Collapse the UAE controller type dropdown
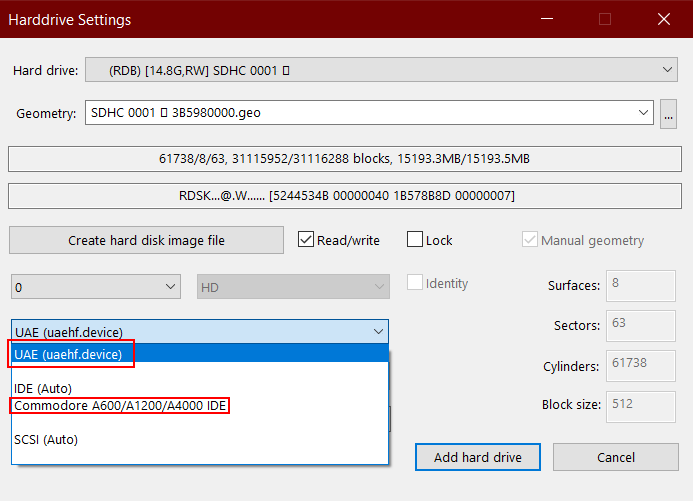The height and width of the screenshot is (501, 693). point(378,331)
